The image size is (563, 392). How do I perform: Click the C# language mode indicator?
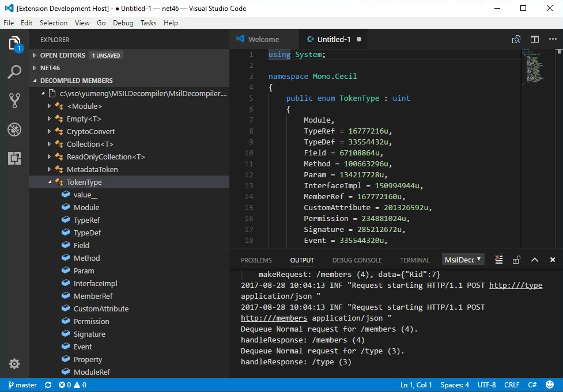tap(532, 385)
